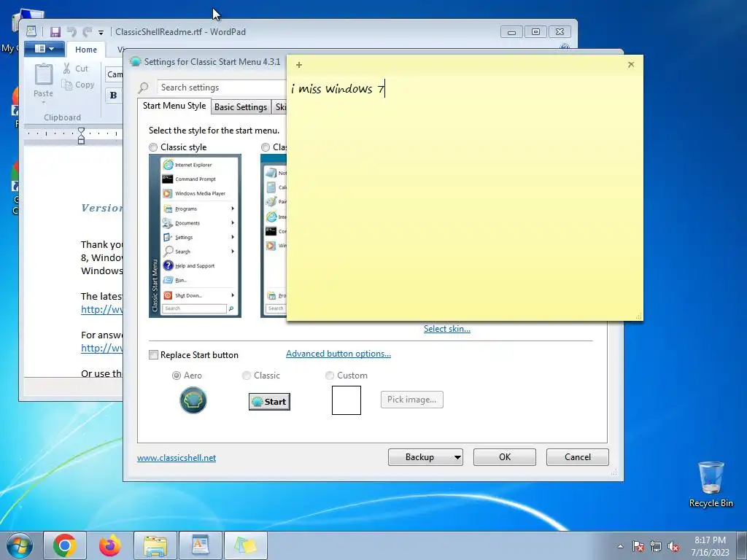
Task: Add a new sticky note with plus
Action: point(298,65)
